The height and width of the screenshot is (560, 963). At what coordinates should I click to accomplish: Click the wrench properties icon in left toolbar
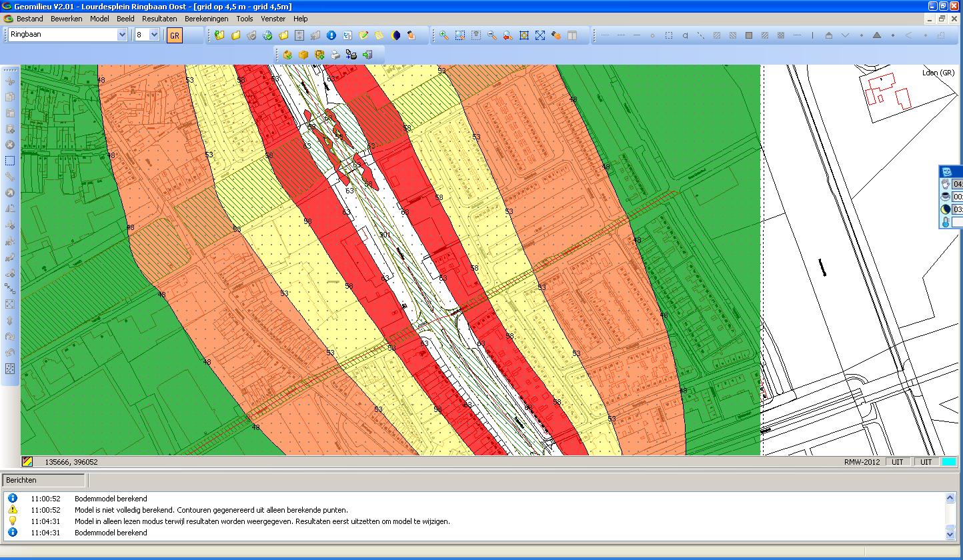coord(10,177)
